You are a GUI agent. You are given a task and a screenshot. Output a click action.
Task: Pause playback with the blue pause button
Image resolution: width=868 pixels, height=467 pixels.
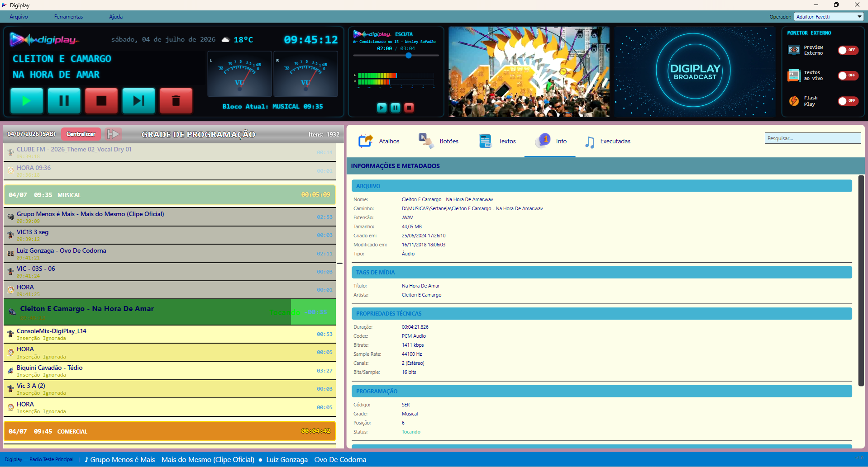[x=64, y=100]
